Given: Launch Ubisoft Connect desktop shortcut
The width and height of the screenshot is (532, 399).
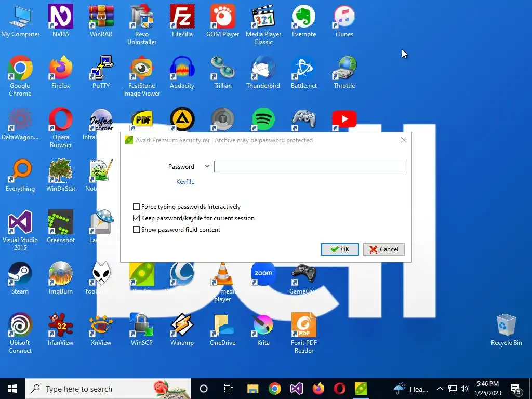Looking at the screenshot, I should click(20, 333).
